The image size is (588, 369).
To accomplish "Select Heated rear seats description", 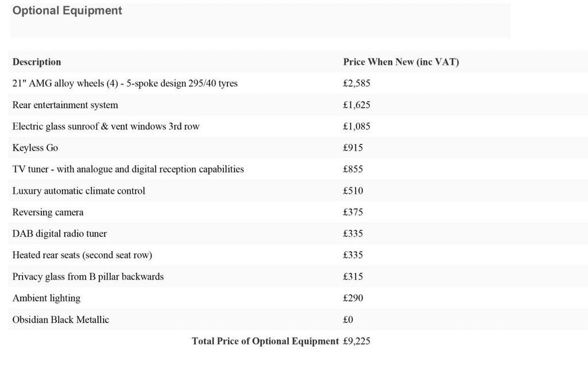I will coord(83,255).
